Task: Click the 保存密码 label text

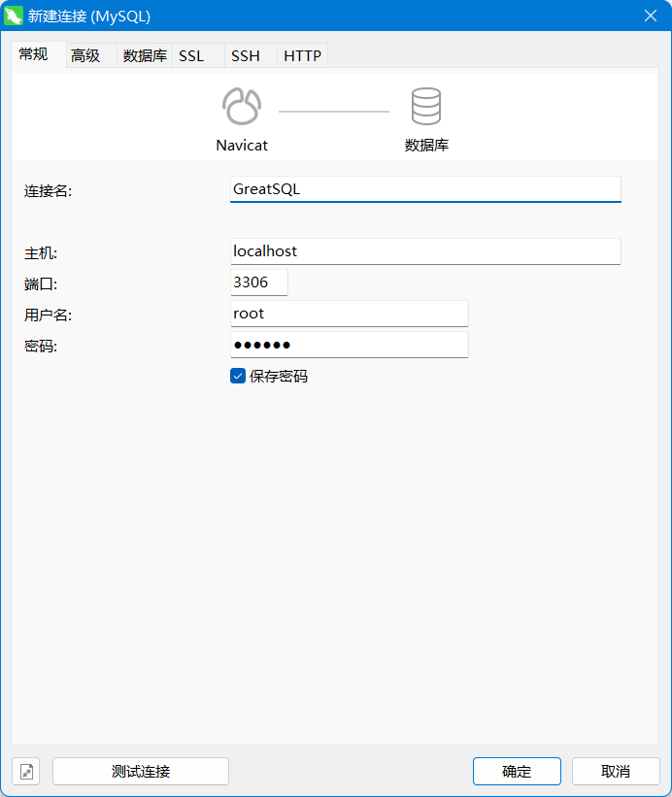Action: tap(279, 376)
